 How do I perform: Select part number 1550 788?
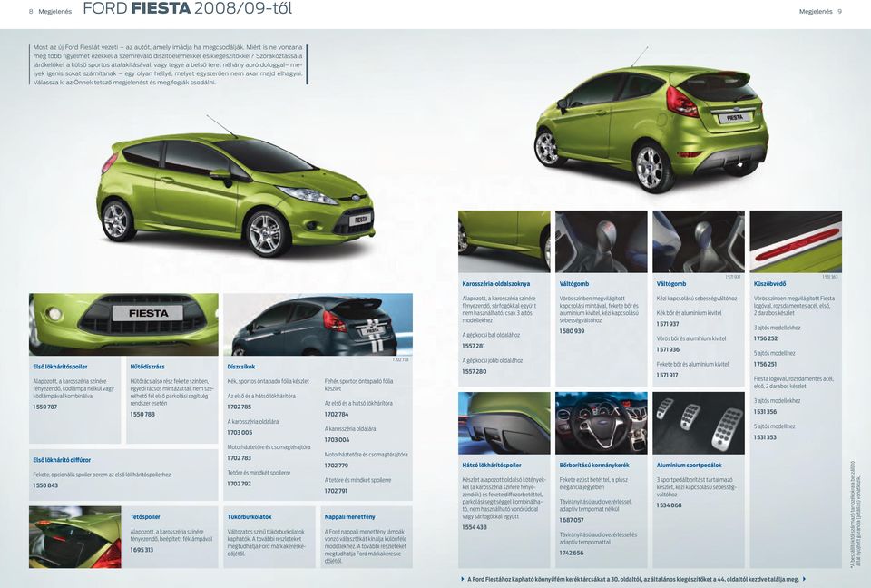coord(142,414)
